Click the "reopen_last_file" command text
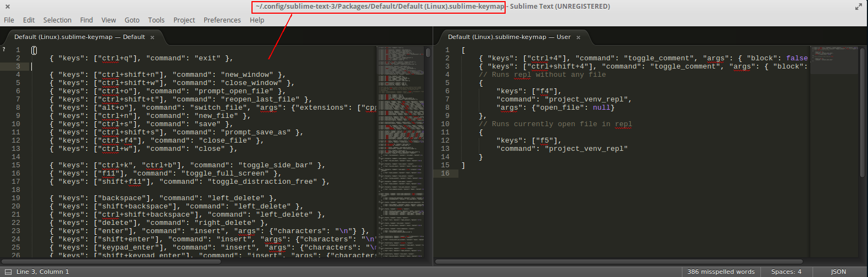Viewport: 868px width, 277px height. click(260, 99)
